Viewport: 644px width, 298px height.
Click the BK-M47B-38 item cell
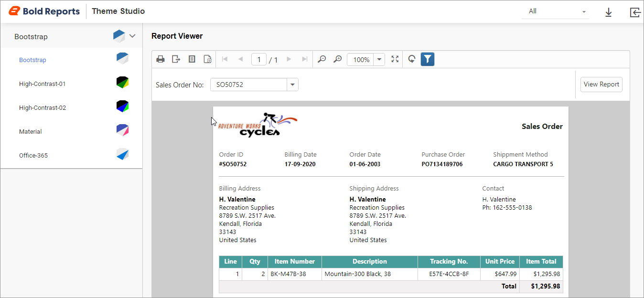point(295,274)
